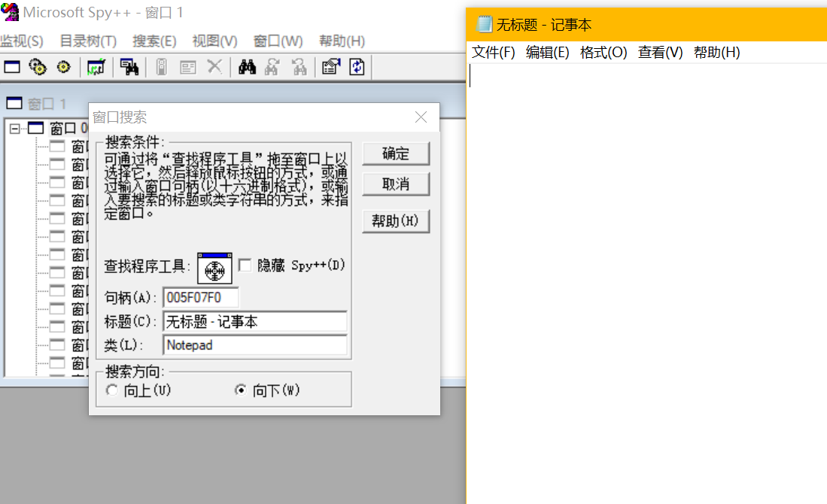Click the crosshair Finder Tool icon
Screen dimensions: 827x504
[x=214, y=269]
